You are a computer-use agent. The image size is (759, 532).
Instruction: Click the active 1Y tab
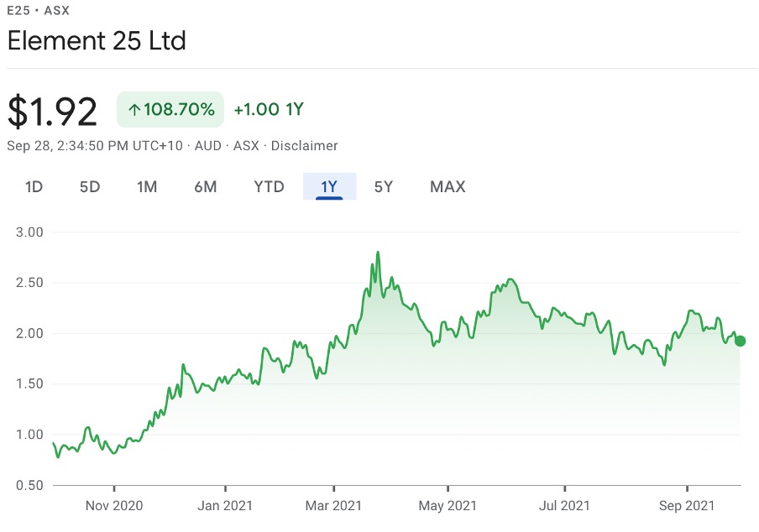(329, 186)
